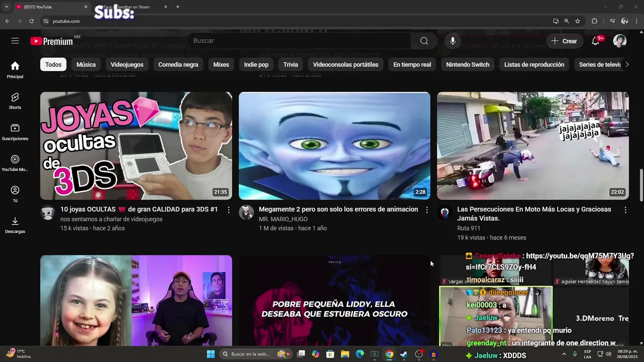Open the YouTube hamburger guide menu
Screen dimensions: 644x362
15,41
